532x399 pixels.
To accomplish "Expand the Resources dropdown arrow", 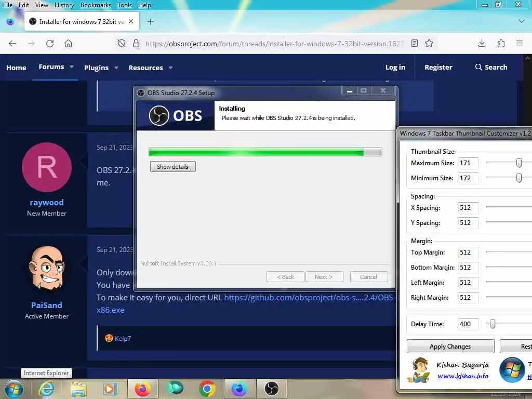I will [170, 68].
